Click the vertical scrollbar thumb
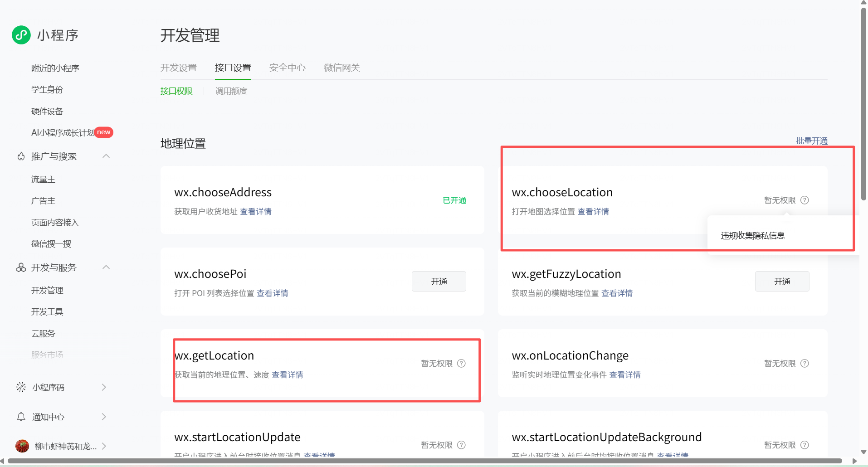The width and height of the screenshot is (868, 467). (x=863, y=103)
